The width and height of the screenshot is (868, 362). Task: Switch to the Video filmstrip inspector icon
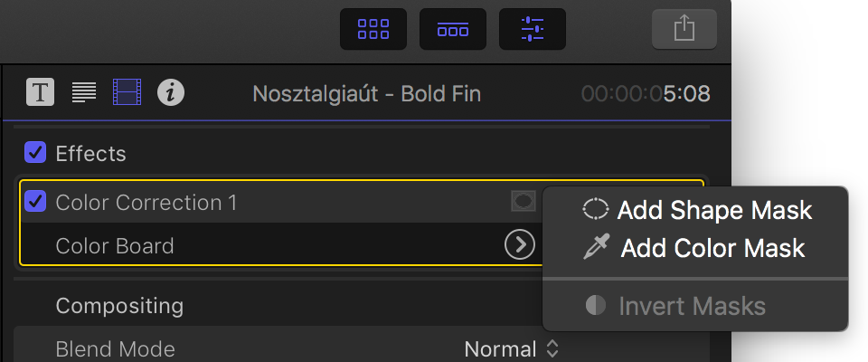pos(127,92)
